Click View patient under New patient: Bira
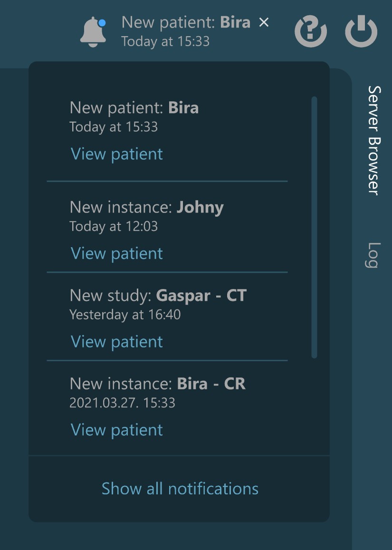The height and width of the screenshot is (550, 392). [x=117, y=154]
